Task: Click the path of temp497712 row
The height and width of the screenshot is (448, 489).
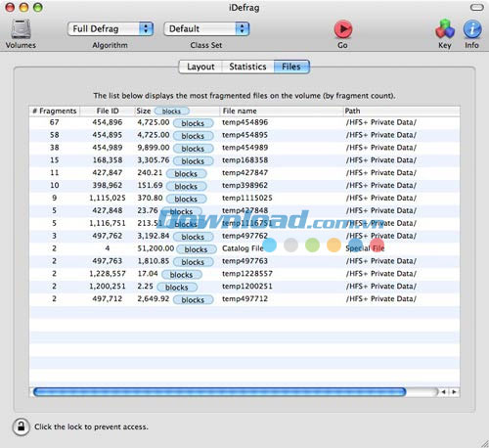Action: 381,298
